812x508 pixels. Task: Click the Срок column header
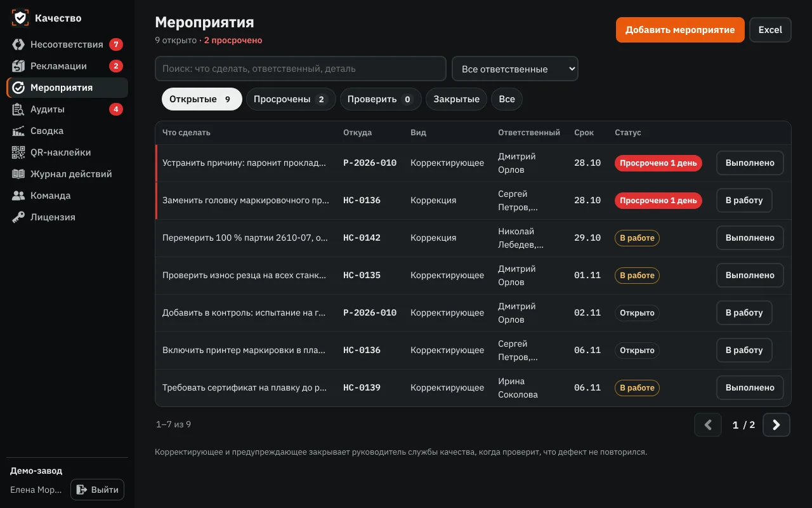pos(584,133)
